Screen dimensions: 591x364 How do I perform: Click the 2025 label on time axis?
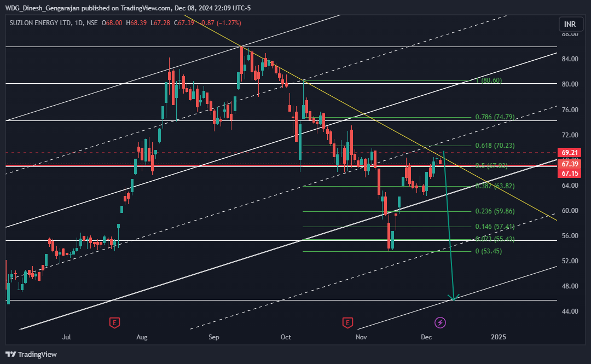[499, 337]
